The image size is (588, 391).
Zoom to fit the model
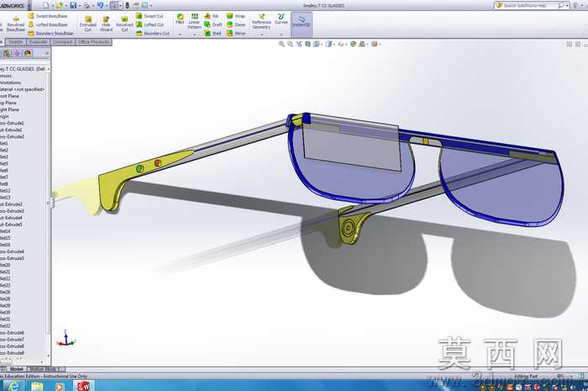[281, 45]
